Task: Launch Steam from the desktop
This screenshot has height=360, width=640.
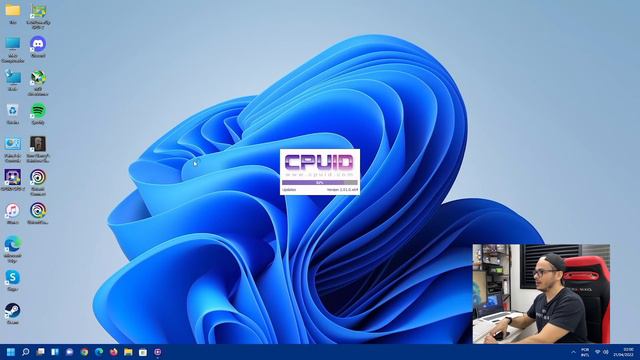Action: point(13,311)
